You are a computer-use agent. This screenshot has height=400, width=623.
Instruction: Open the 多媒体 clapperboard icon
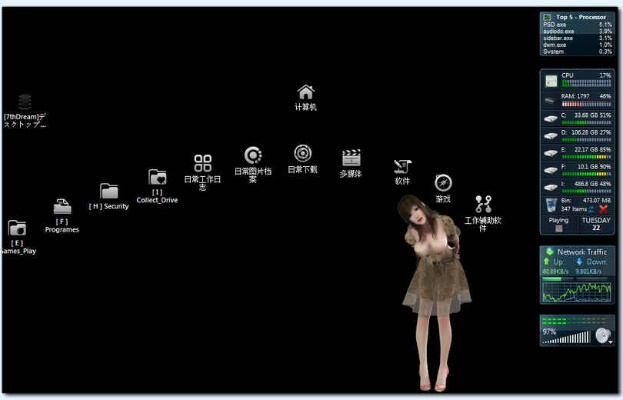(351, 158)
